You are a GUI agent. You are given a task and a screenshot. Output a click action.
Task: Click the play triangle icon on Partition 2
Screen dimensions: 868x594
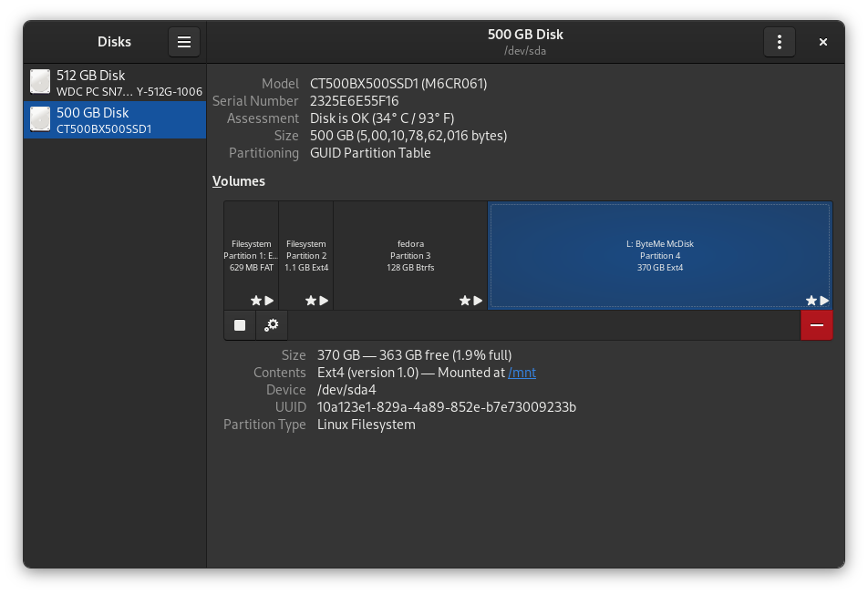(x=324, y=301)
